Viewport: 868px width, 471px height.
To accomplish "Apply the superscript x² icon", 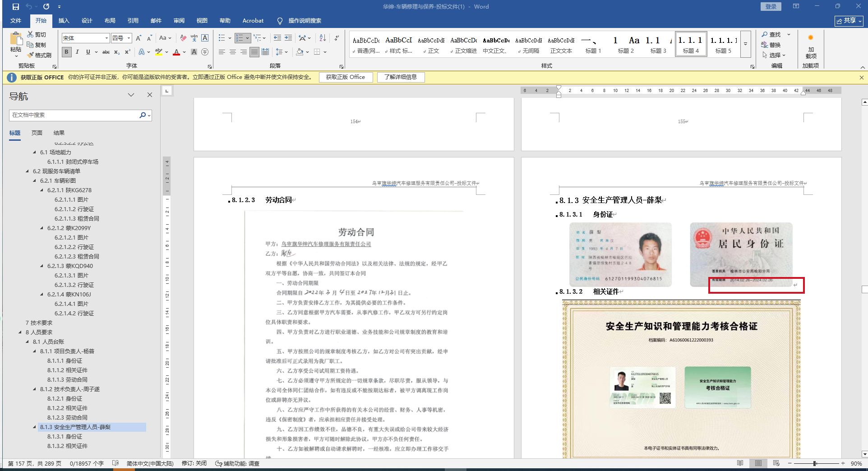I will pyautogui.click(x=128, y=52).
